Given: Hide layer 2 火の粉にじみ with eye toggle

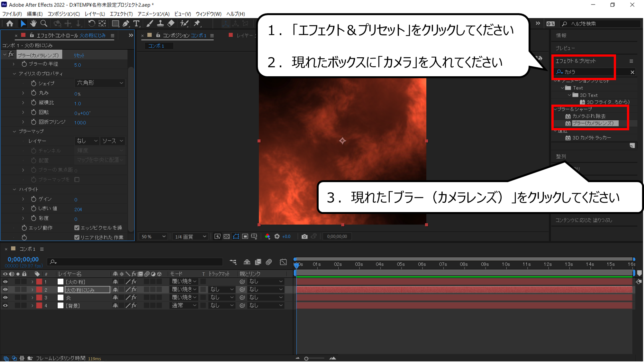Looking at the screenshot, I should pyautogui.click(x=5, y=290).
